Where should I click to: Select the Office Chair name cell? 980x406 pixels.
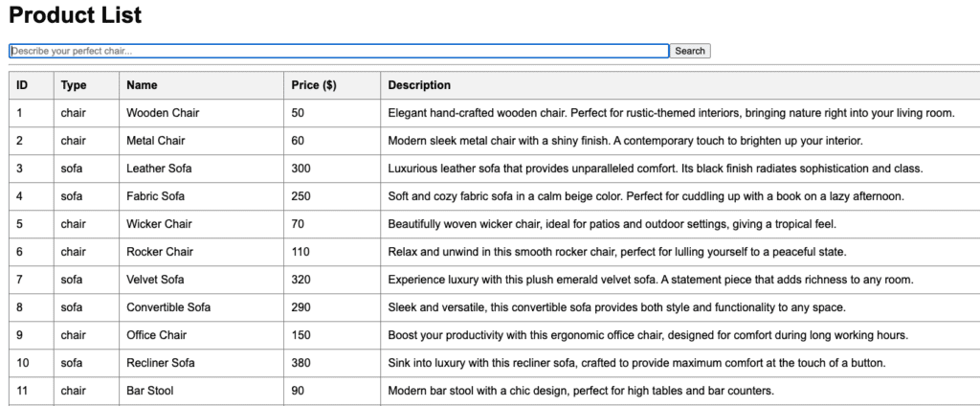(158, 335)
